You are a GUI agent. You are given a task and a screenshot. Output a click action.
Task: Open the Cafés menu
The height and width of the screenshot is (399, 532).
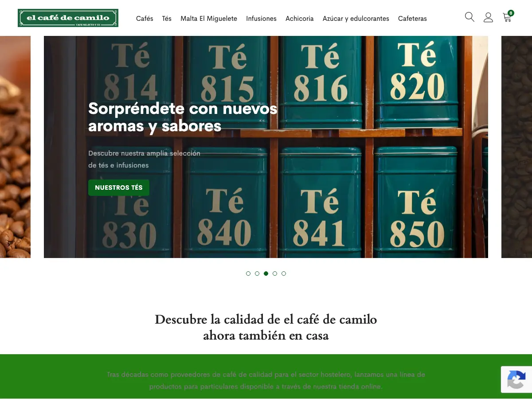(x=145, y=19)
